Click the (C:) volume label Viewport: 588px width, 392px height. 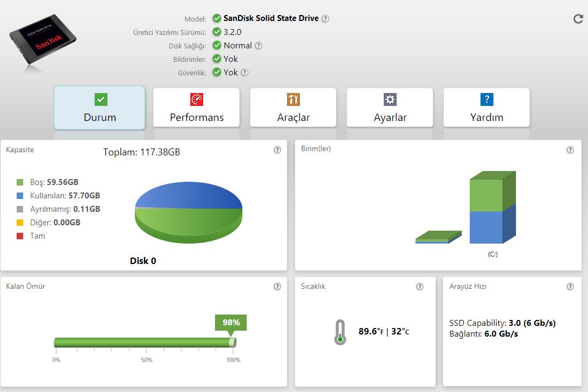pos(493,254)
